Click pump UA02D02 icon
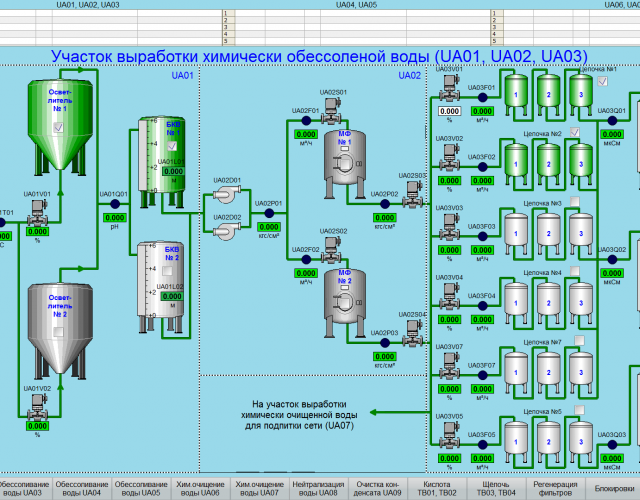 pyautogui.click(x=225, y=229)
